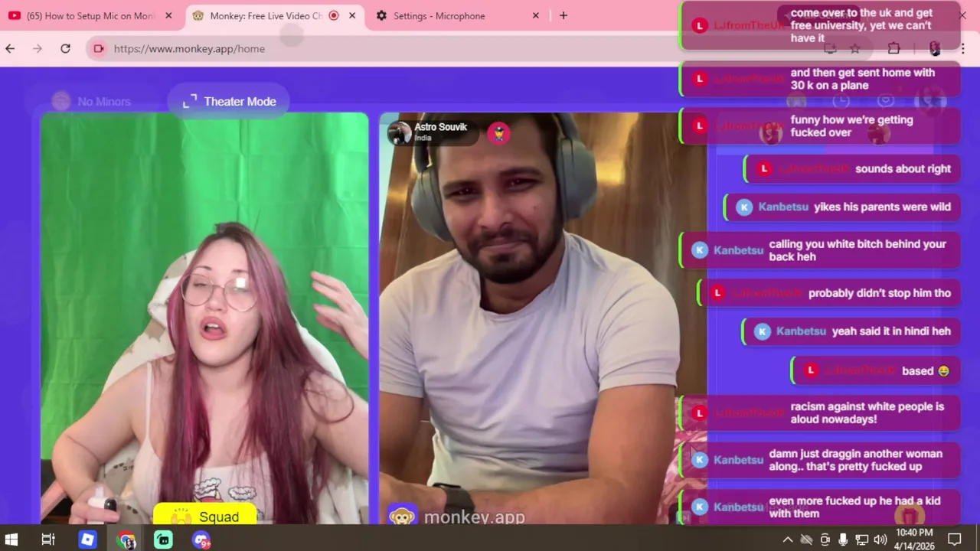
Task: Open Roblox from the taskbar
Action: coord(87,540)
